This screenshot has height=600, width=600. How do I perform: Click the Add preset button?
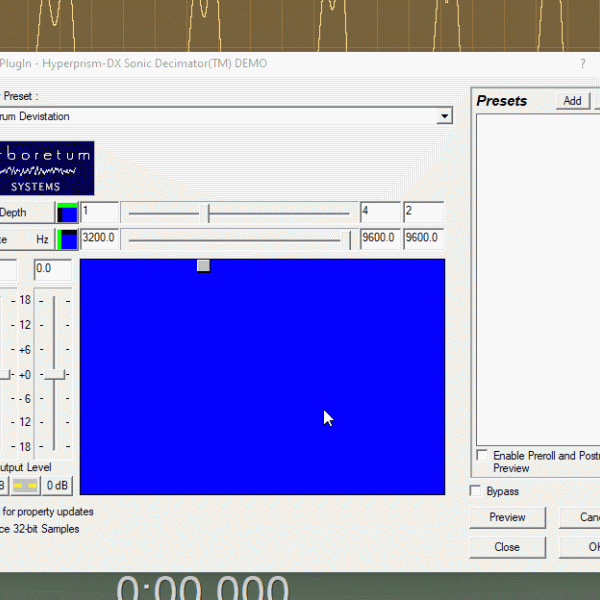(x=572, y=101)
